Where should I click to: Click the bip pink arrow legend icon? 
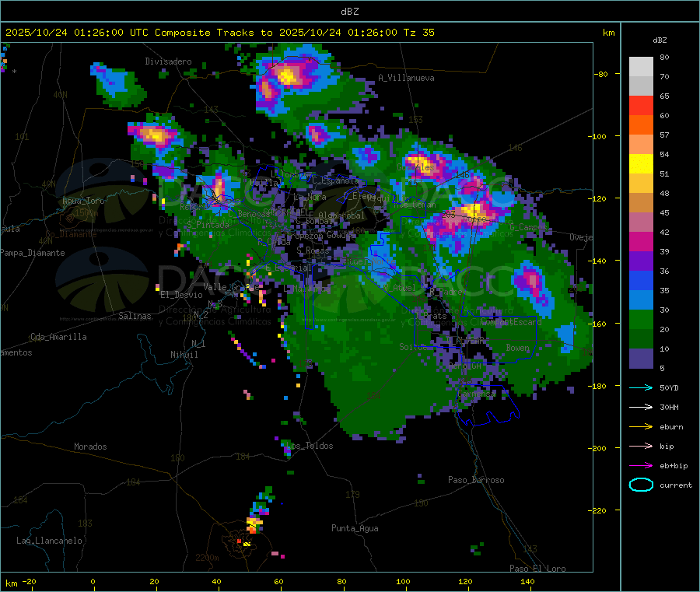(641, 446)
